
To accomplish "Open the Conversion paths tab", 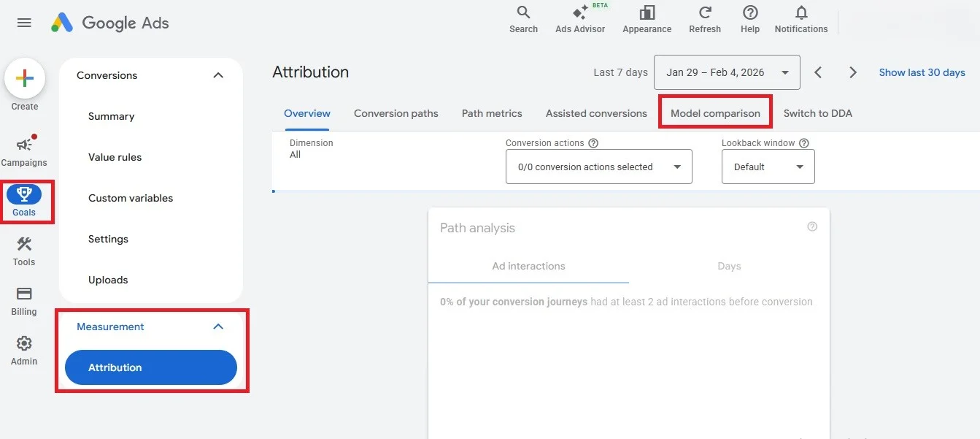I will 396,113.
